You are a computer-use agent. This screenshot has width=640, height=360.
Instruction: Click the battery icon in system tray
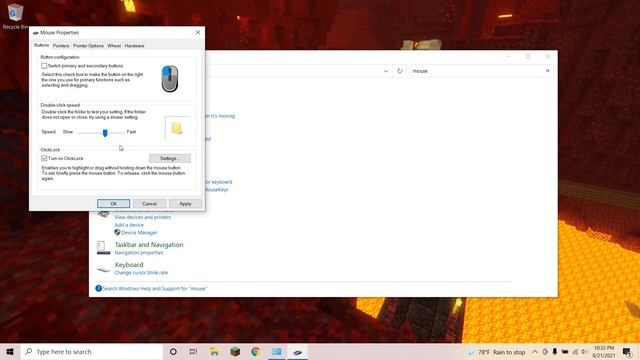[565, 351]
